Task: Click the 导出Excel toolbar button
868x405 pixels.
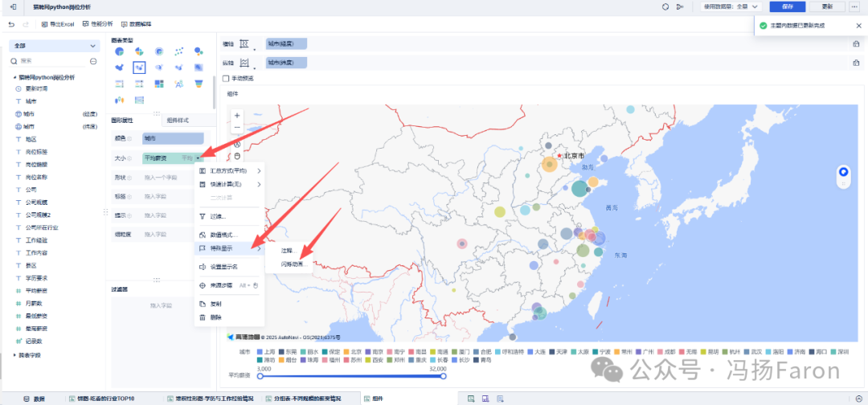Action: pos(58,24)
